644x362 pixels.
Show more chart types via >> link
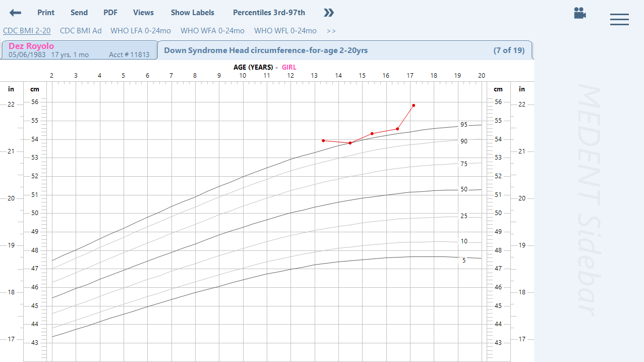tap(331, 31)
